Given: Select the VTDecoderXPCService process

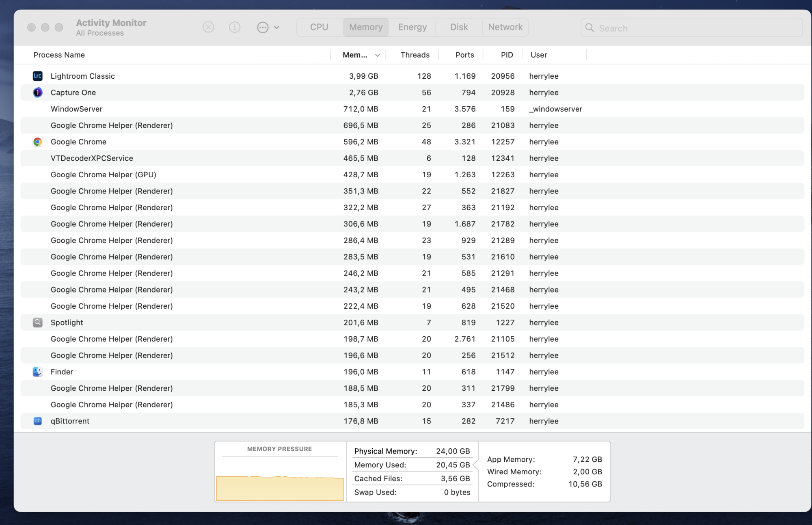Looking at the screenshot, I should (x=412, y=158).
